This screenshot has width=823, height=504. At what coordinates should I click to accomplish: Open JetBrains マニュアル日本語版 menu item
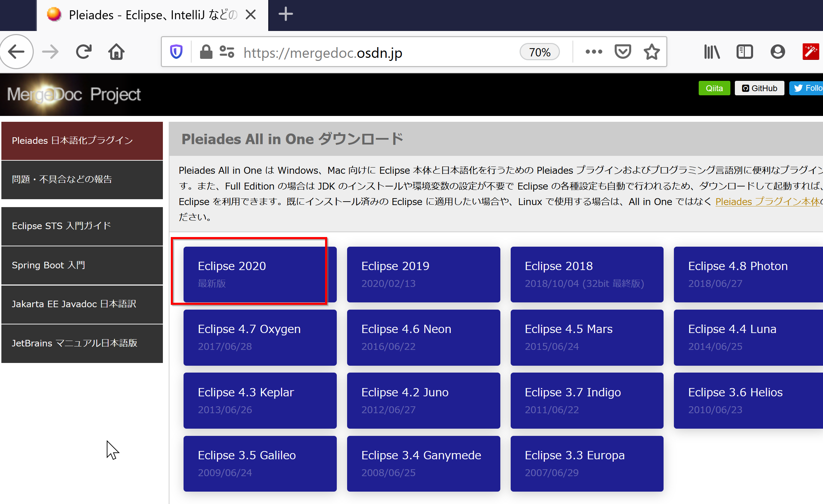click(x=82, y=343)
